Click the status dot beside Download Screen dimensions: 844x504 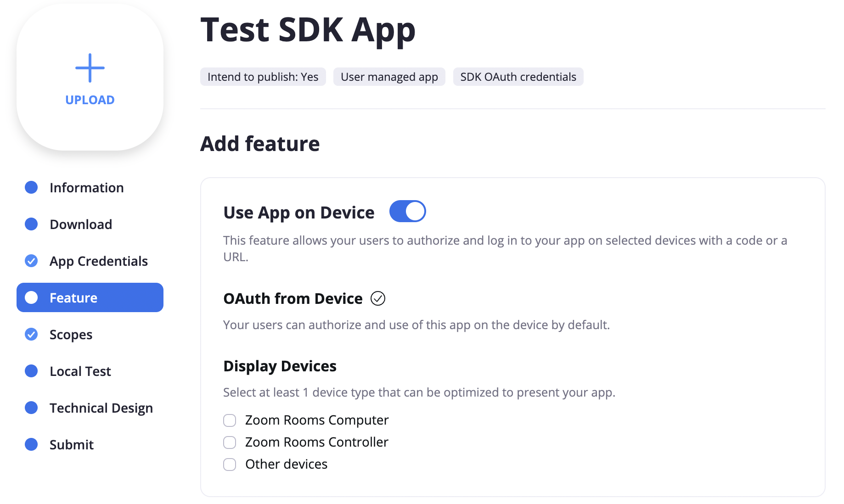[x=31, y=224]
